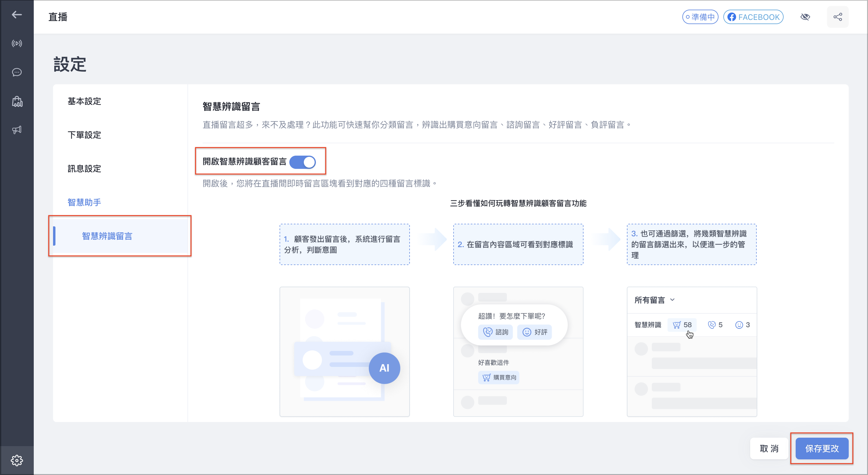Click the FACEBOOK platform badge

pos(753,17)
